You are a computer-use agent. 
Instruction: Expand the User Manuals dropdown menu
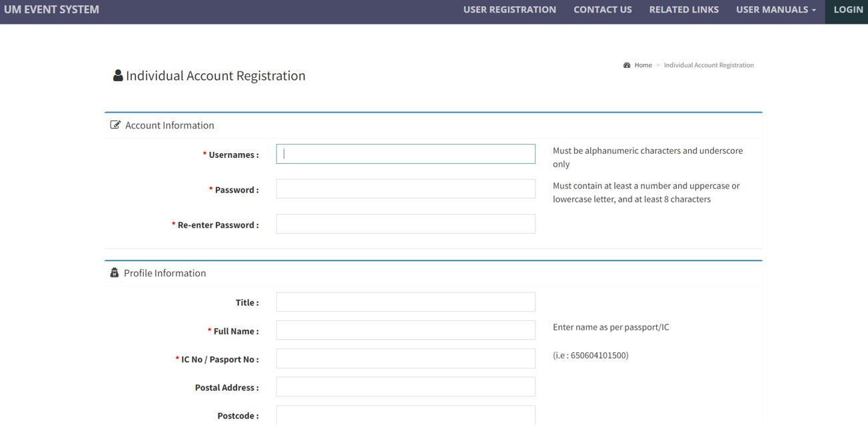(775, 10)
